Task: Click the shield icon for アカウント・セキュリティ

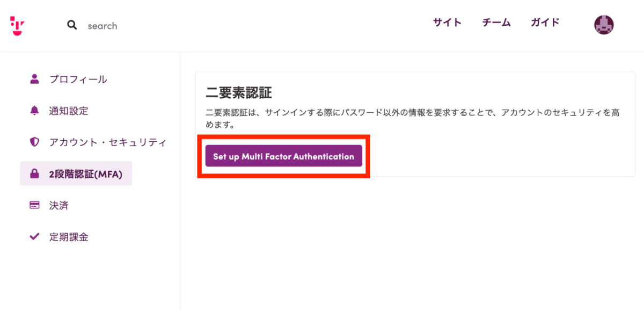Action: tap(34, 142)
